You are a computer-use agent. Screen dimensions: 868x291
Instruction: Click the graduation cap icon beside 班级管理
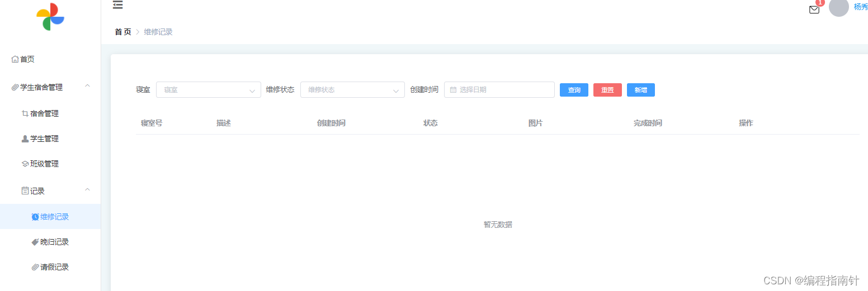pos(25,164)
